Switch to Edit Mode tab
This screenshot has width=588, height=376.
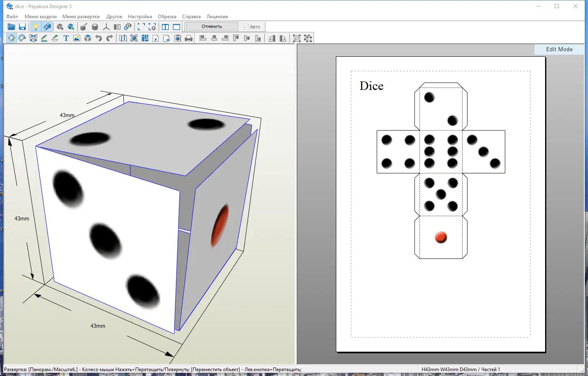pos(559,49)
